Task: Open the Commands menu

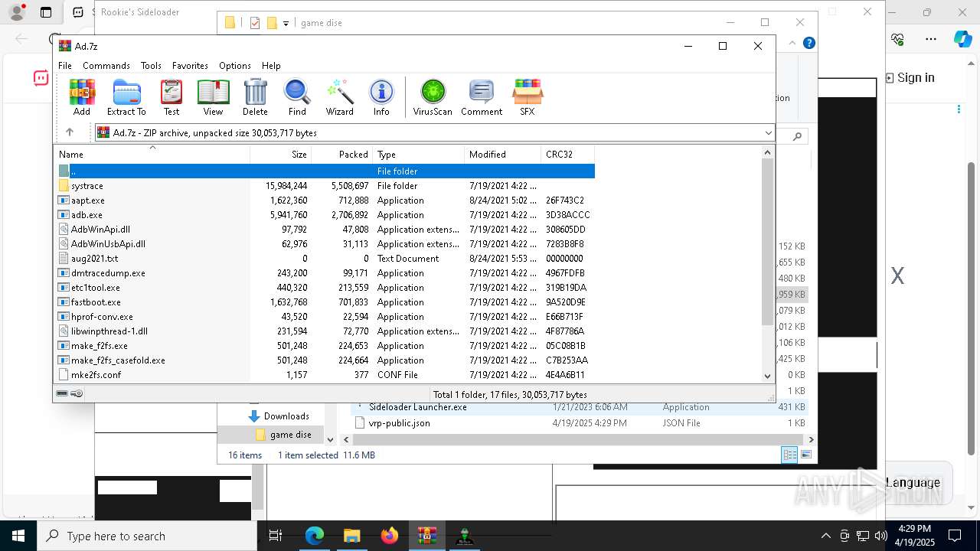Action: tap(106, 66)
